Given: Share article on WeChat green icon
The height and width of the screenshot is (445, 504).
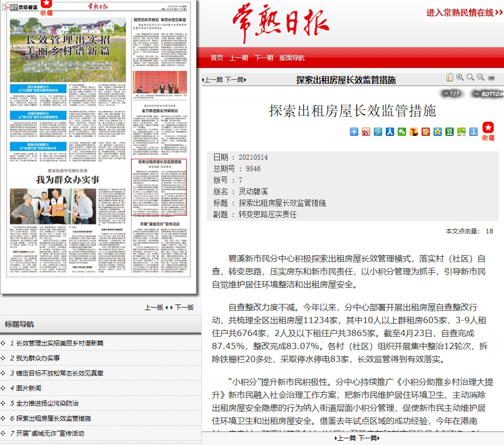Looking at the screenshot, I should coord(402,132).
